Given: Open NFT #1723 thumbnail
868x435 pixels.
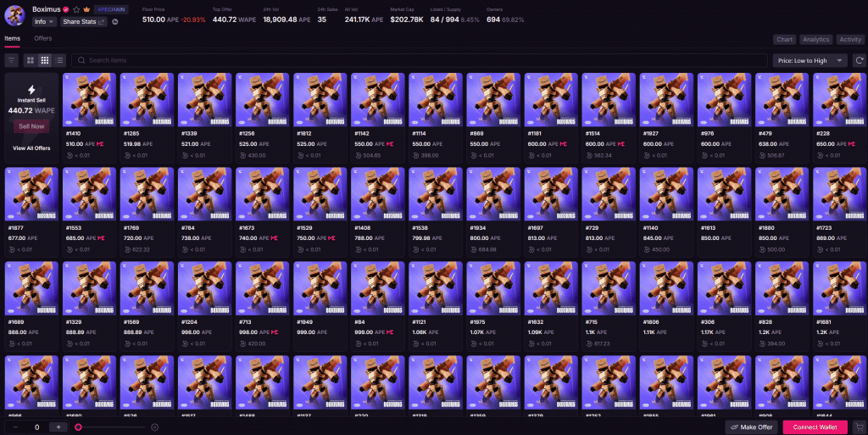Looking at the screenshot, I should (x=839, y=194).
